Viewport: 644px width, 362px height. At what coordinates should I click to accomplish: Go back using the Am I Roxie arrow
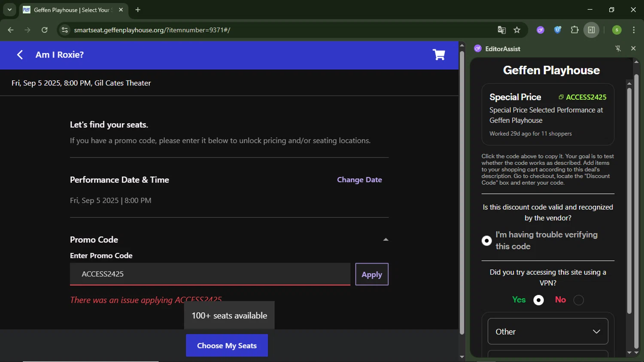(20, 55)
